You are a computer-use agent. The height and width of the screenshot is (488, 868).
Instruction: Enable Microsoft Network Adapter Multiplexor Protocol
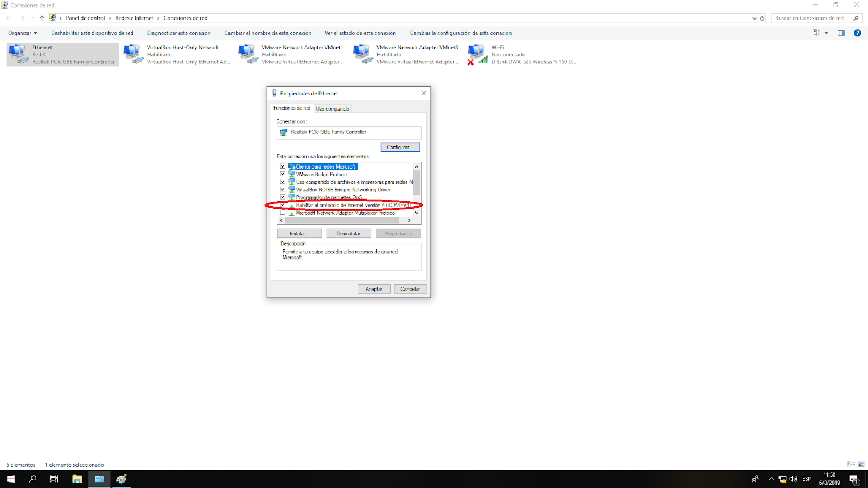coord(283,212)
